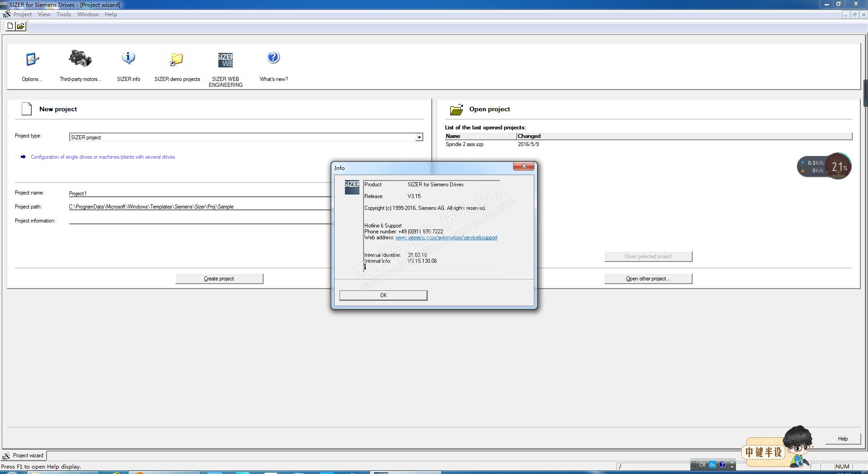Click the Name column header
Viewport: 868px width, 474px height.
coord(481,136)
